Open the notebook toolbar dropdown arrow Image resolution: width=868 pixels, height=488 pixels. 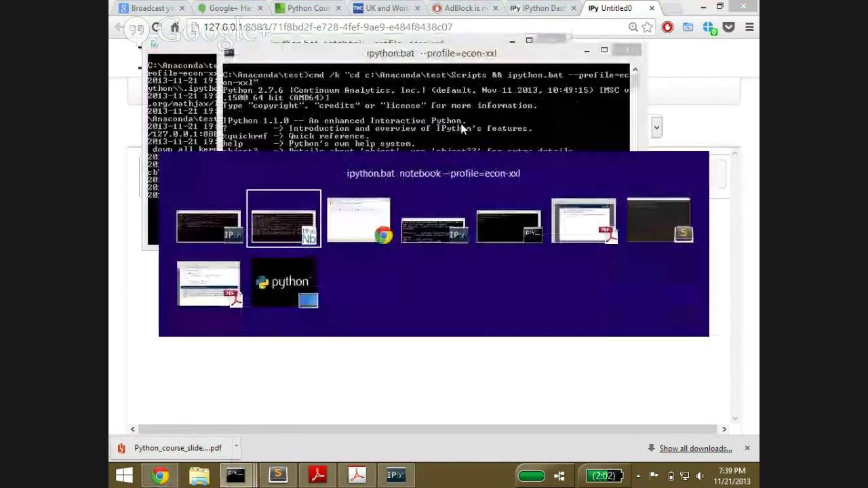click(x=656, y=127)
